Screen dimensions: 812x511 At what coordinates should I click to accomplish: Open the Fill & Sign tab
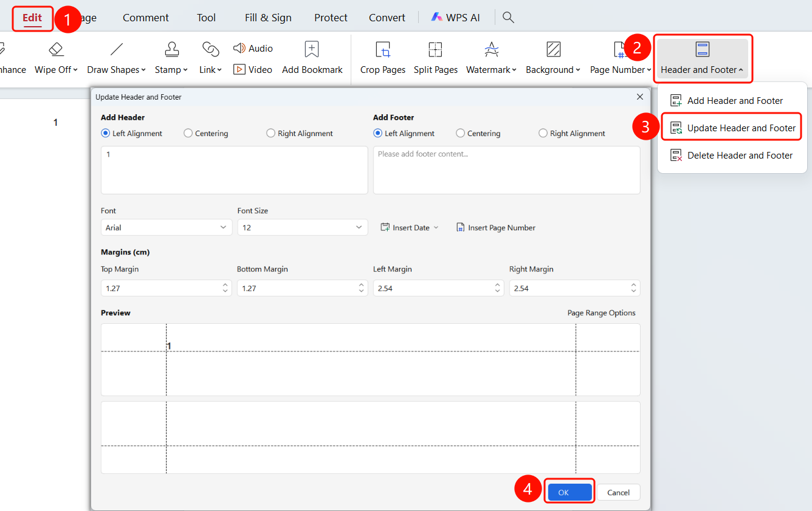pos(268,18)
